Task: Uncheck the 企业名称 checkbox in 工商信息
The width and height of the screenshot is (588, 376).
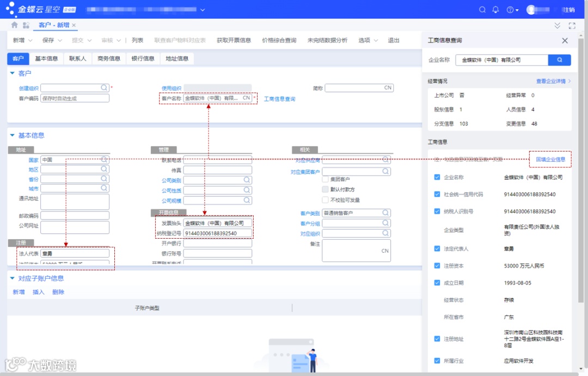Action: 437,177
